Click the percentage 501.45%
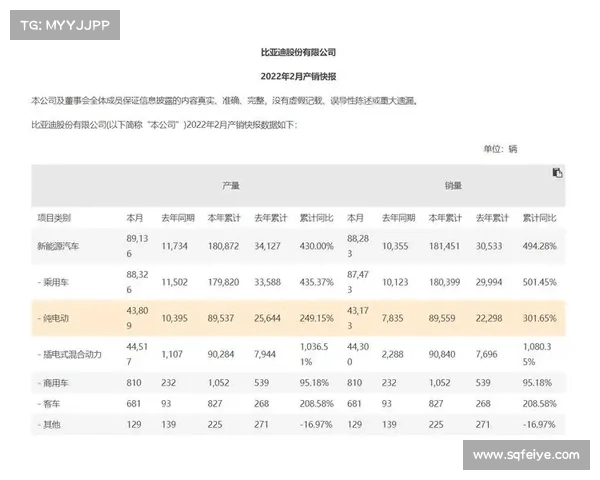Image resolution: width=600 pixels, height=480 pixels. tap(540, 282)
